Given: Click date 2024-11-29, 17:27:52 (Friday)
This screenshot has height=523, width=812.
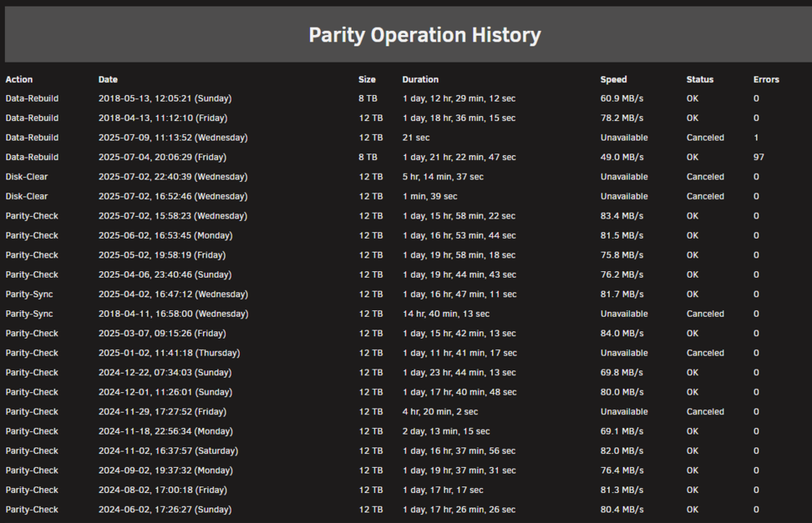Looking at the screenshot, I should tap(162, 413).
